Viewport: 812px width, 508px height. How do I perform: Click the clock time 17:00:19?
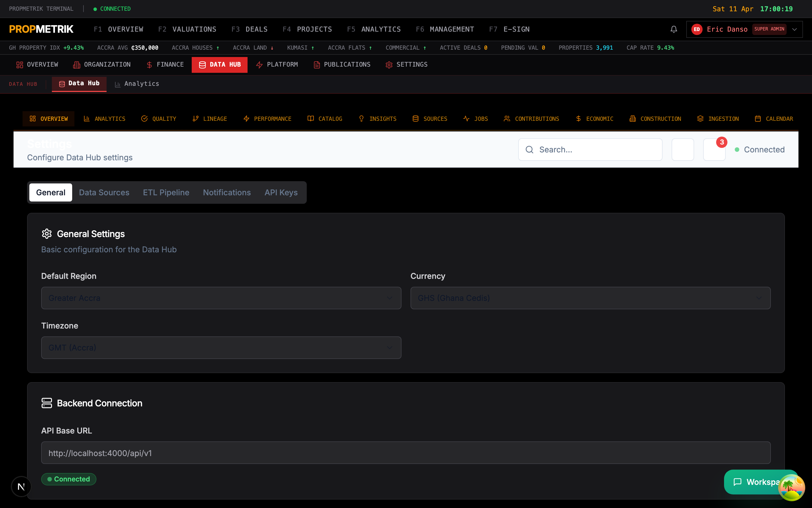tap(776, 9)
